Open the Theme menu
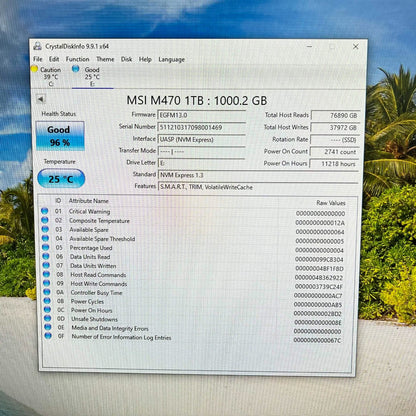The width and height of the screenshot is (416, 416). [x=105, y=59]
